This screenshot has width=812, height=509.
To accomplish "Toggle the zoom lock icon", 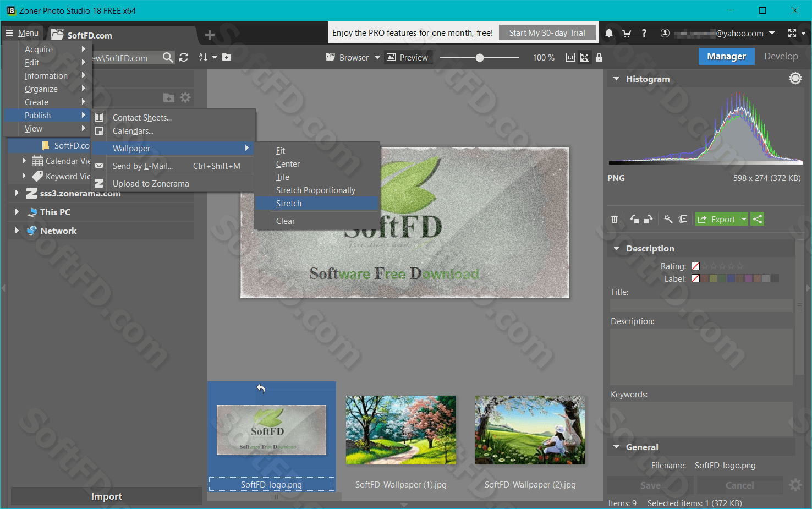I will 599,57.
